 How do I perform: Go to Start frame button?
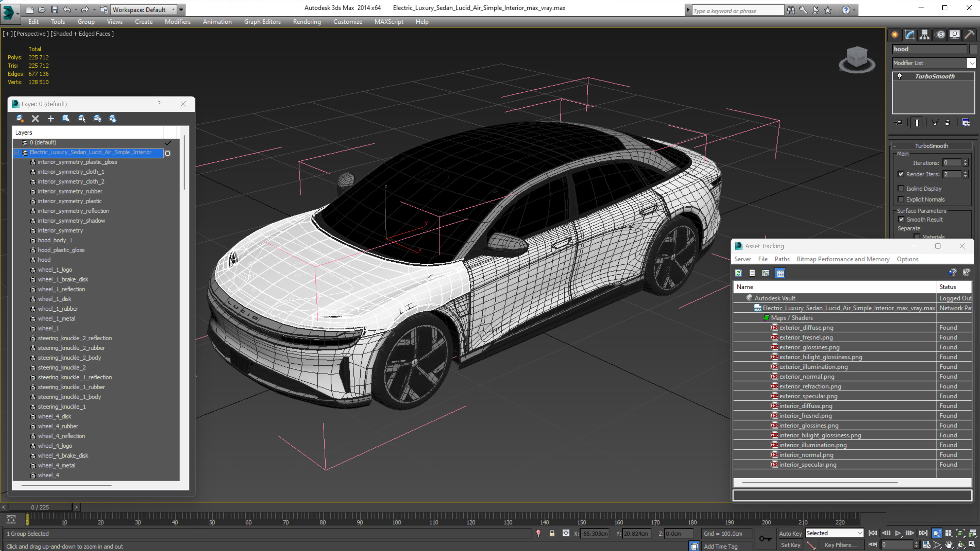[873, 533]
